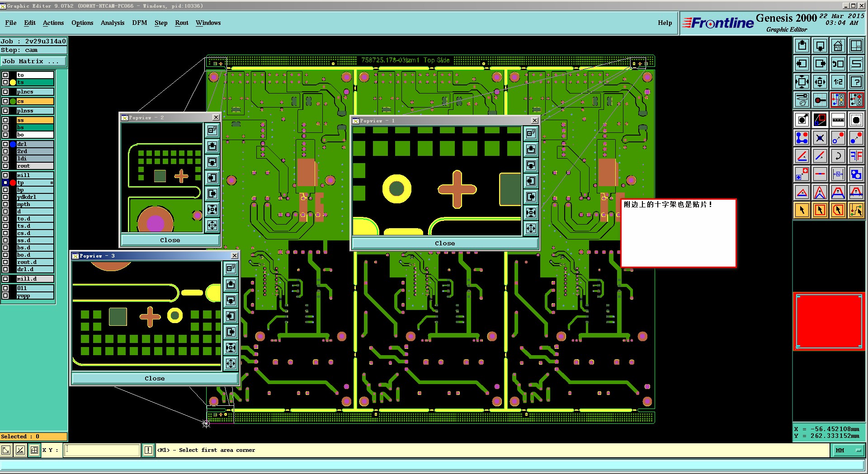This screenshot has height=474, width=868.
Task: Toggle the checkbox for layer to
Action: 5,75
